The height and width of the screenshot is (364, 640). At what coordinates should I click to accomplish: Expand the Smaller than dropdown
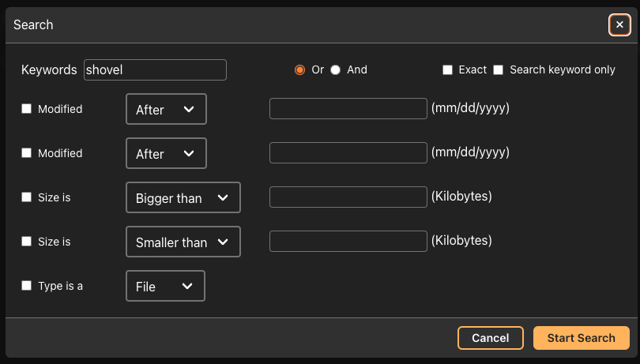183,242
